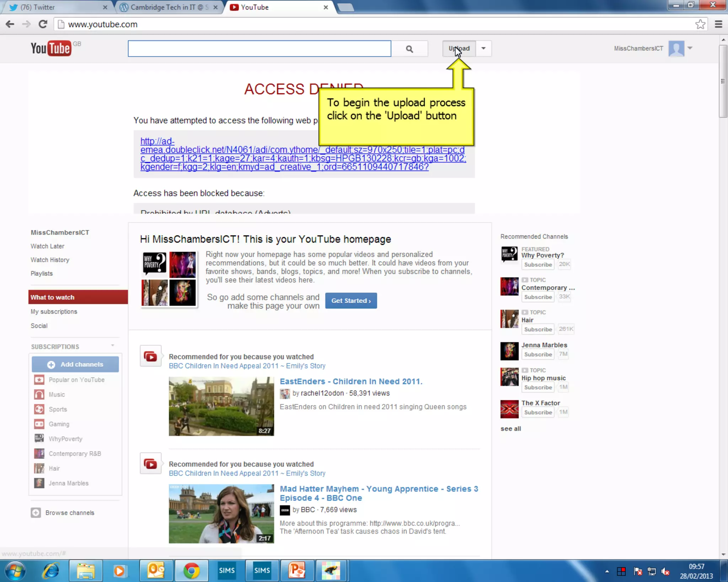Open the upload options dropdown arrow

point(483,48)
